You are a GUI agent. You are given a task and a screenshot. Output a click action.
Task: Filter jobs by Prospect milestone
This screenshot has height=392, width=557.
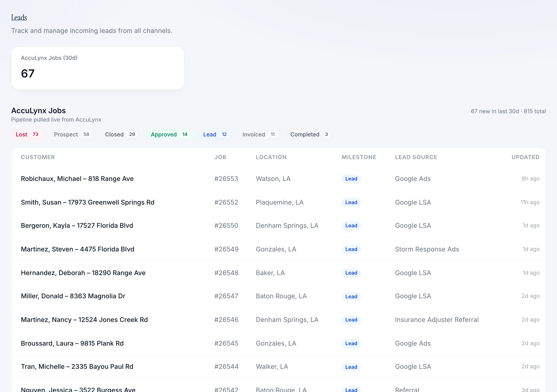pos(73,135)
